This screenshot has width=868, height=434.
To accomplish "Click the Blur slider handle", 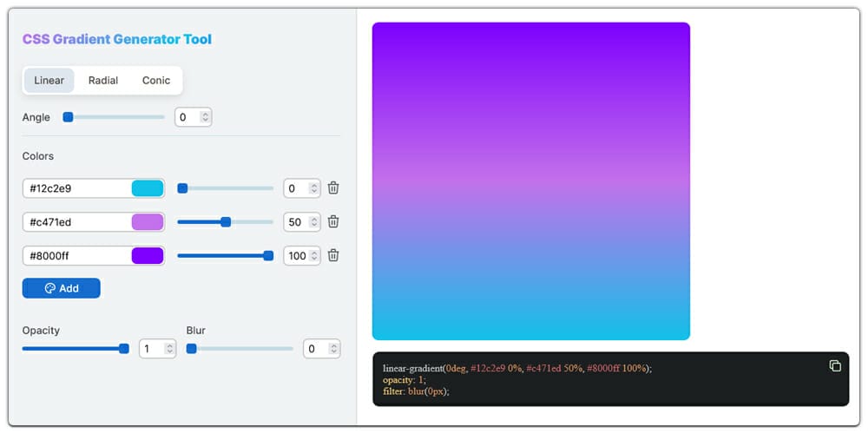I will [192, 349].
